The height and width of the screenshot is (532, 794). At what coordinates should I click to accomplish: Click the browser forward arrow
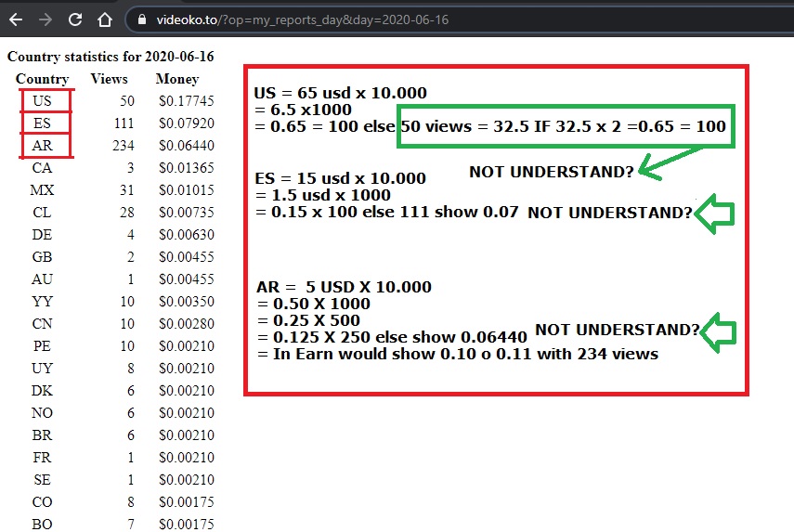point(46,19)
